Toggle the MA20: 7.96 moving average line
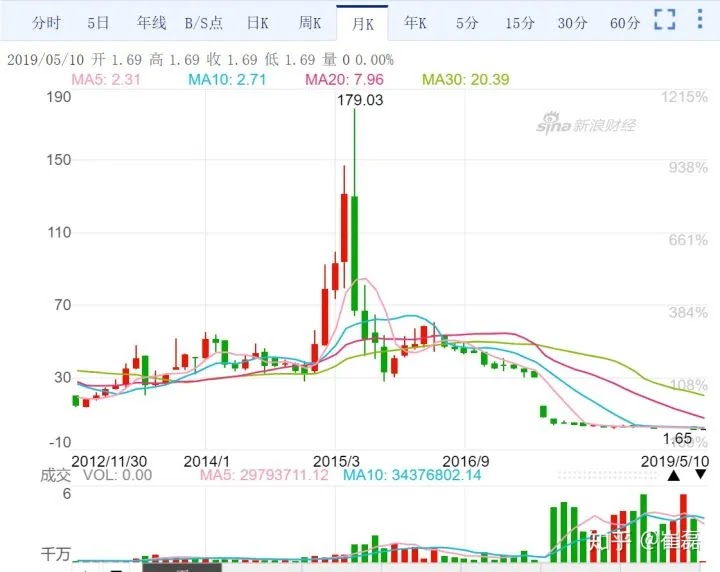 (344, 79)
